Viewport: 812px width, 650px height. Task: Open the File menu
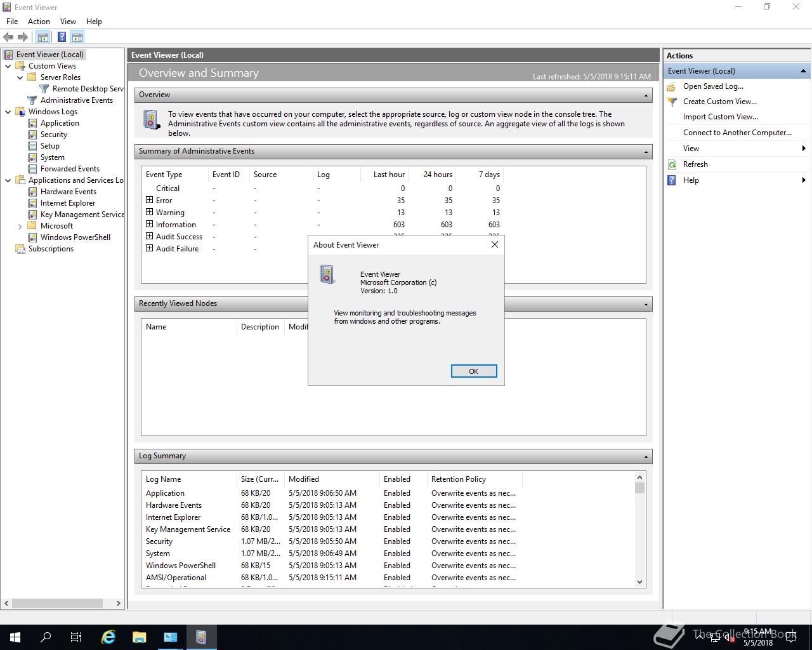[12, 21]
